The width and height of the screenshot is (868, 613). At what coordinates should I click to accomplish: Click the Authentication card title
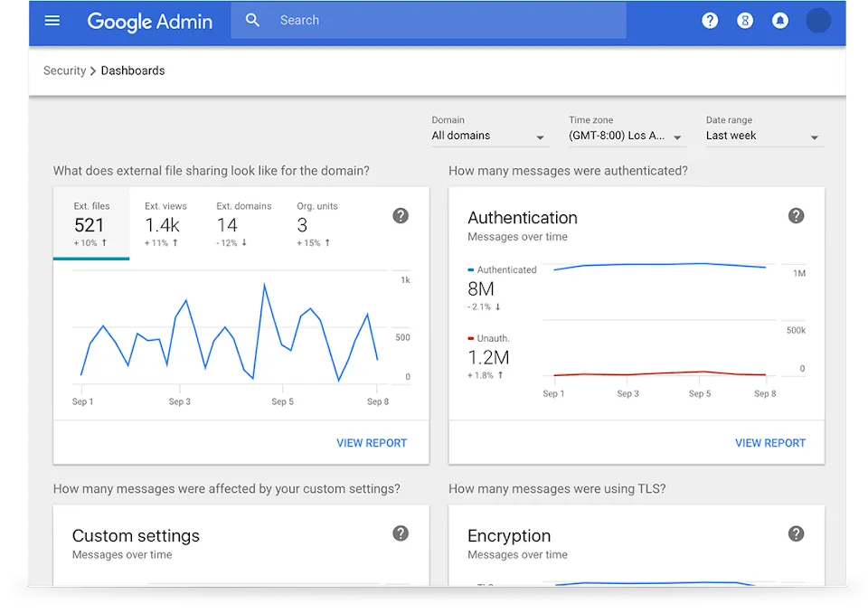(522, 218)
